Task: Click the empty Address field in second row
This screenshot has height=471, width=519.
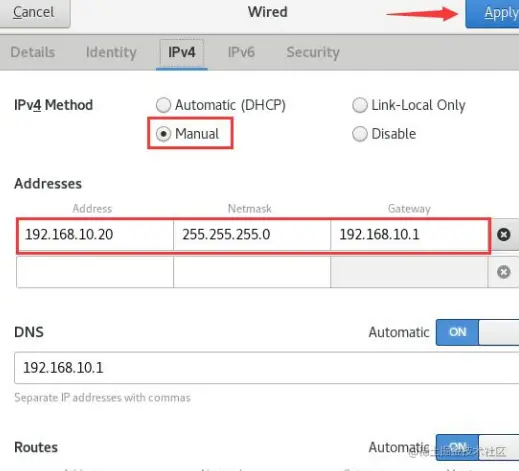Action: [95, 272]
